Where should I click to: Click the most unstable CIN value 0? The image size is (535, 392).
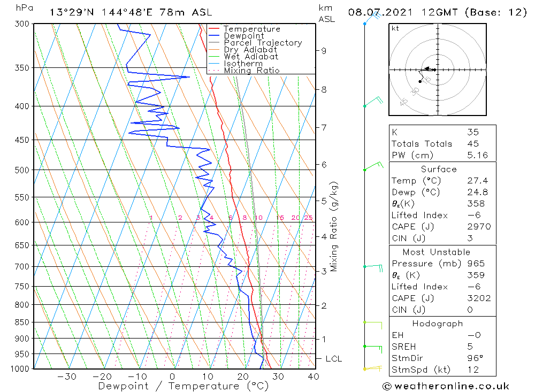pyautogui.click(x=470, y=310)
